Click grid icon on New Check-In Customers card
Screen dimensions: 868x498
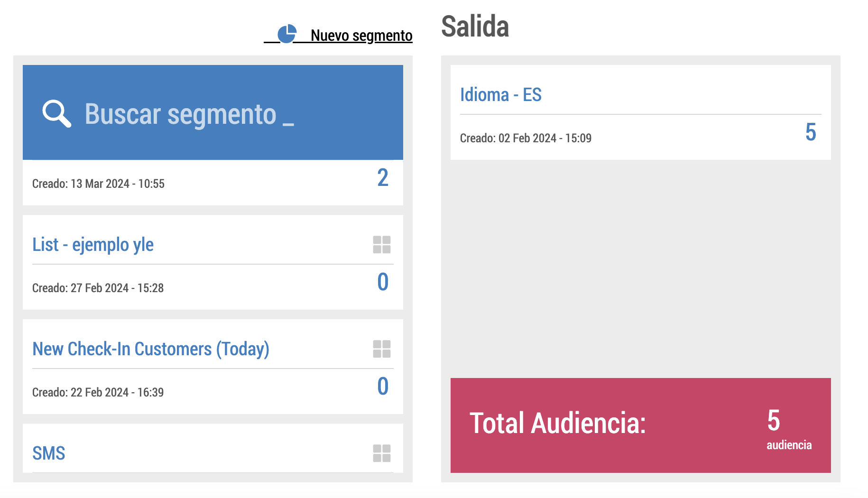(x=381, y=349)
